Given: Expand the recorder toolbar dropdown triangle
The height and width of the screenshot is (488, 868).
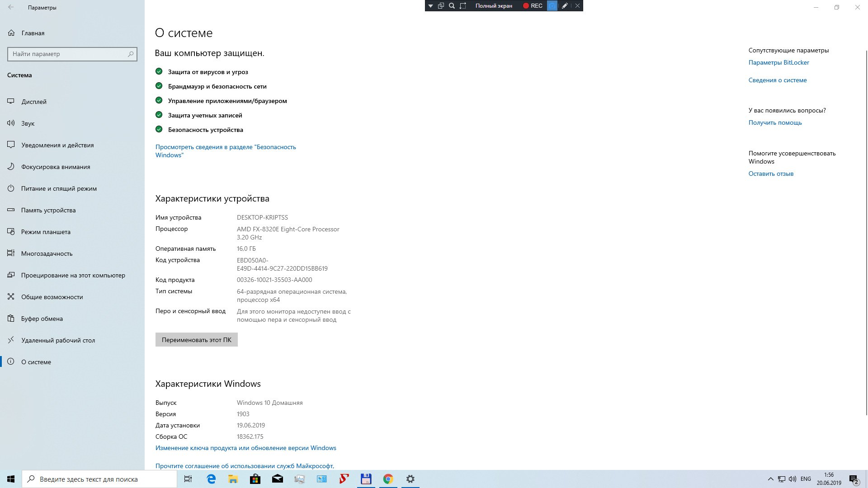Looking at the screenshot, I should coord(430,6).
